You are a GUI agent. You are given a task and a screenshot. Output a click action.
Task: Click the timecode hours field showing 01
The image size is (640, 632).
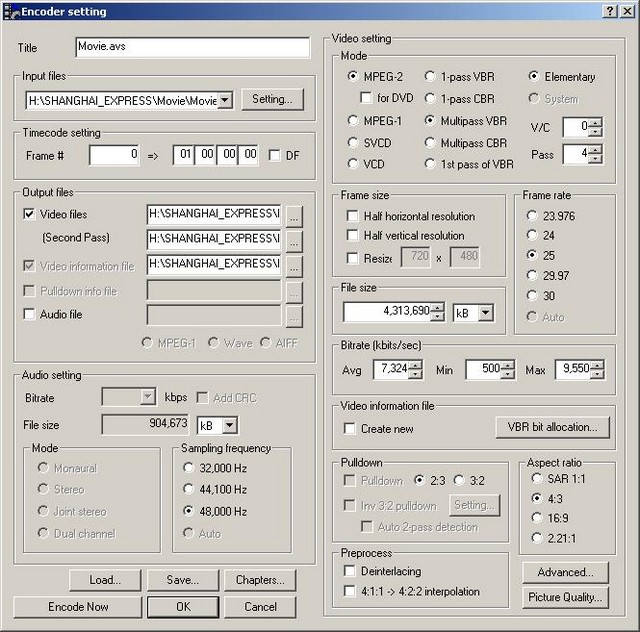pyautogui.click(x=184, y=155)
